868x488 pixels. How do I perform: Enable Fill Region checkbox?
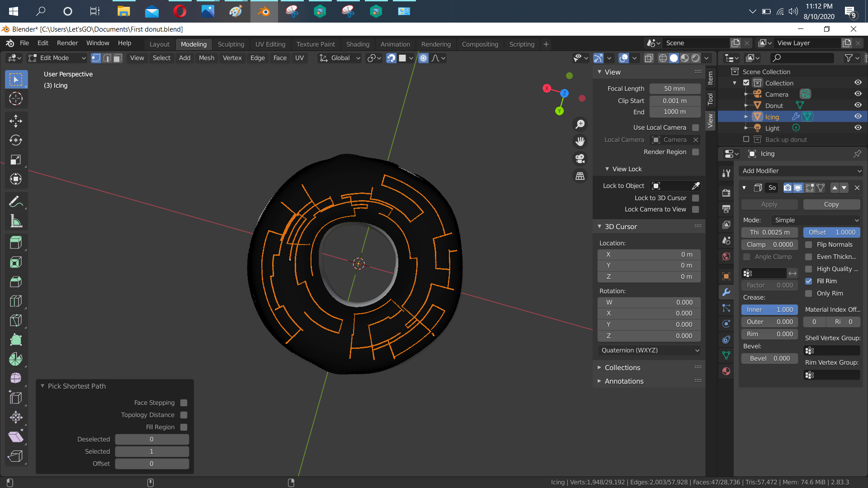pyautogui.click(x=184, y=427)
